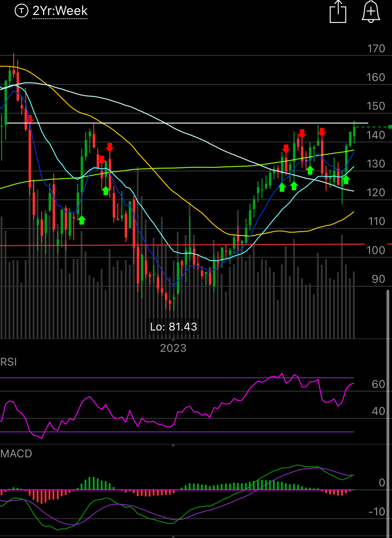Tap the RSI 40 level label
The image size is (392, 538).
pos(378,411)
